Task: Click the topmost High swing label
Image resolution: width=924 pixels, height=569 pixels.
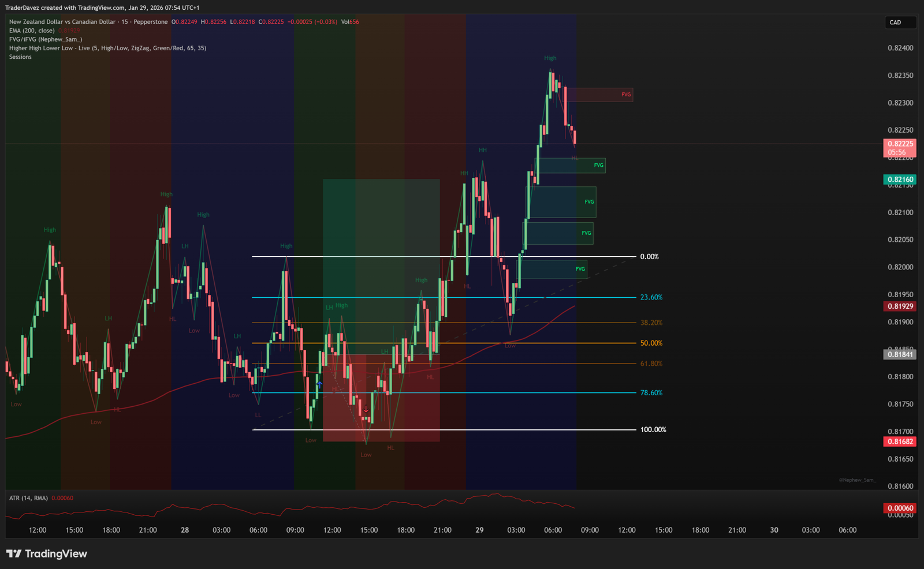Action: (x=550, y=58)
